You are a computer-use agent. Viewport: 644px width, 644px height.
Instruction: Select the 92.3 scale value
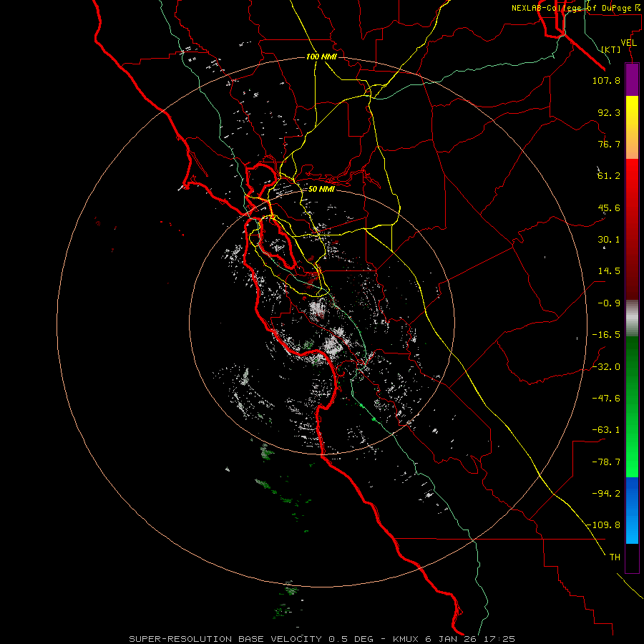point(609,112)
